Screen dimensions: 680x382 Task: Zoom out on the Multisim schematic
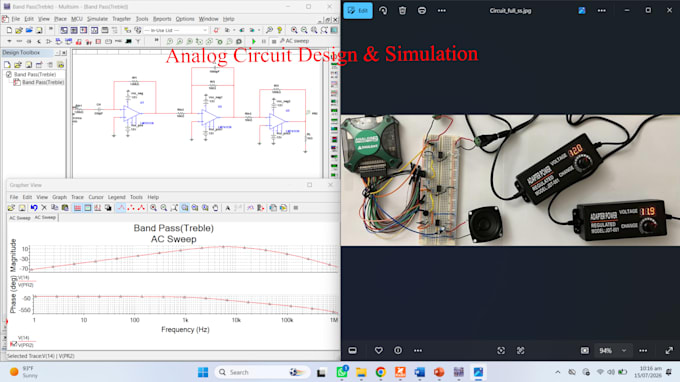coord(304,30)
